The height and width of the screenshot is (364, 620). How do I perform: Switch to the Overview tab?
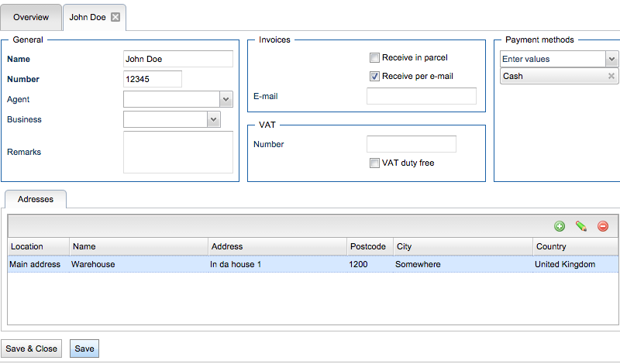31,17
